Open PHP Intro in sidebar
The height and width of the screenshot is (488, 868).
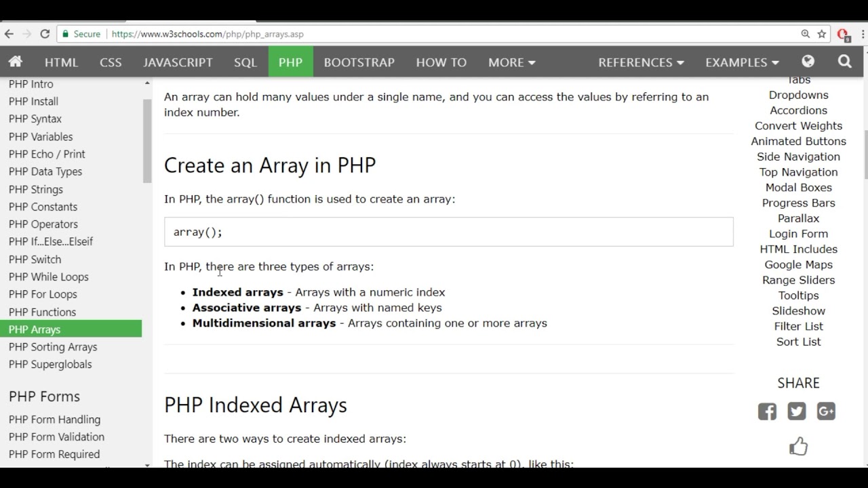pos(31,84)
